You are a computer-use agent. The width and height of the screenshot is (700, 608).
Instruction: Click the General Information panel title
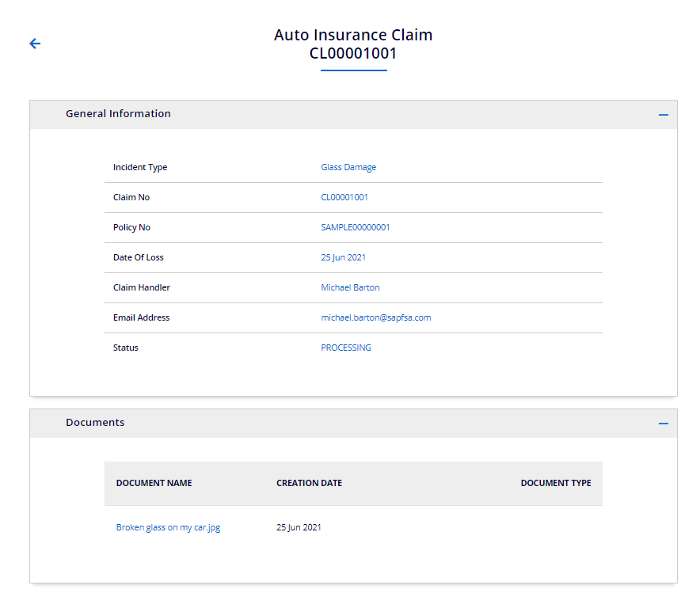coord(118,114)
